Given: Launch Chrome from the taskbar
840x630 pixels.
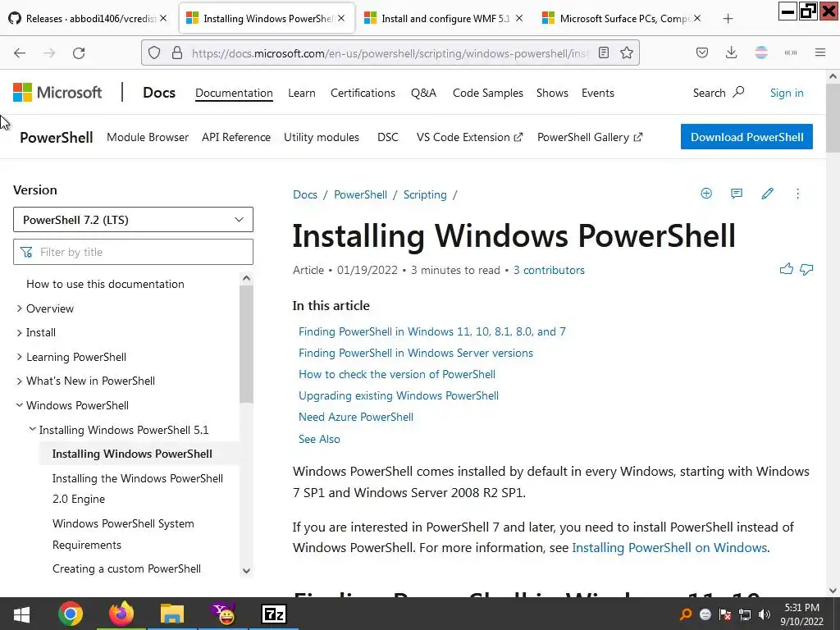Looking at the screenshot, I should [x=71, y=614].
